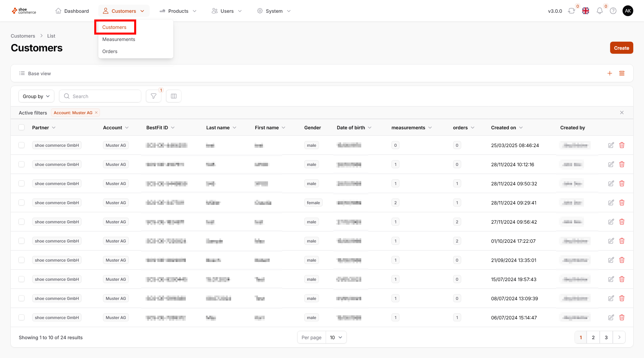Open the column toggle icon

pos(174,96)
